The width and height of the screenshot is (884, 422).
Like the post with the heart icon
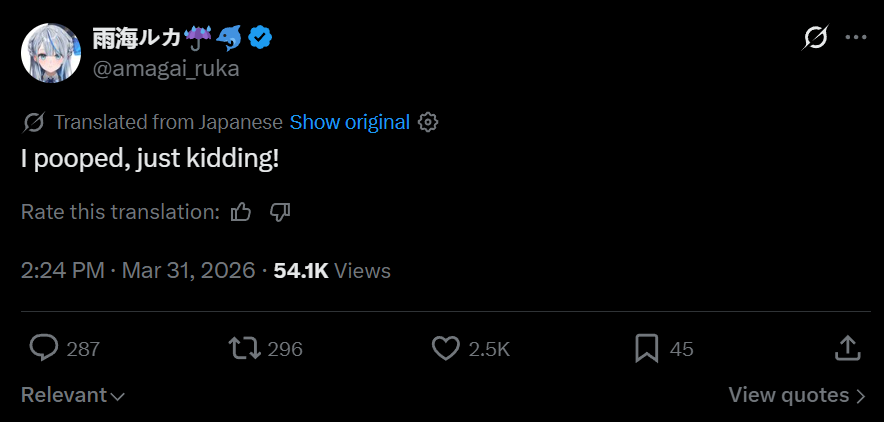point(445,348)
